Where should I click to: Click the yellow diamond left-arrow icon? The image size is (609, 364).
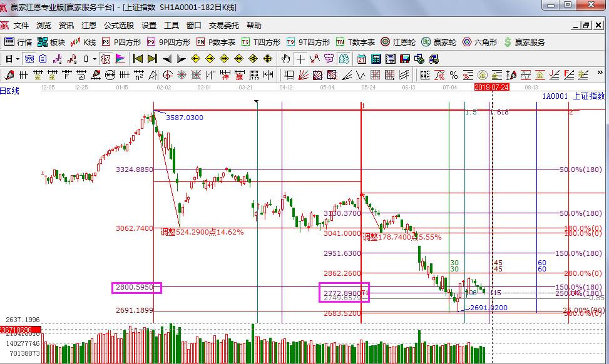[x=195, y=59]
